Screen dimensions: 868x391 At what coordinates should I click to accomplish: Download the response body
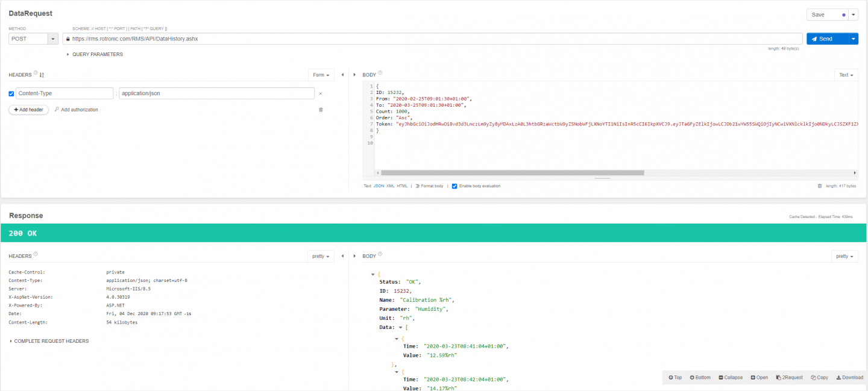point(850,377)
